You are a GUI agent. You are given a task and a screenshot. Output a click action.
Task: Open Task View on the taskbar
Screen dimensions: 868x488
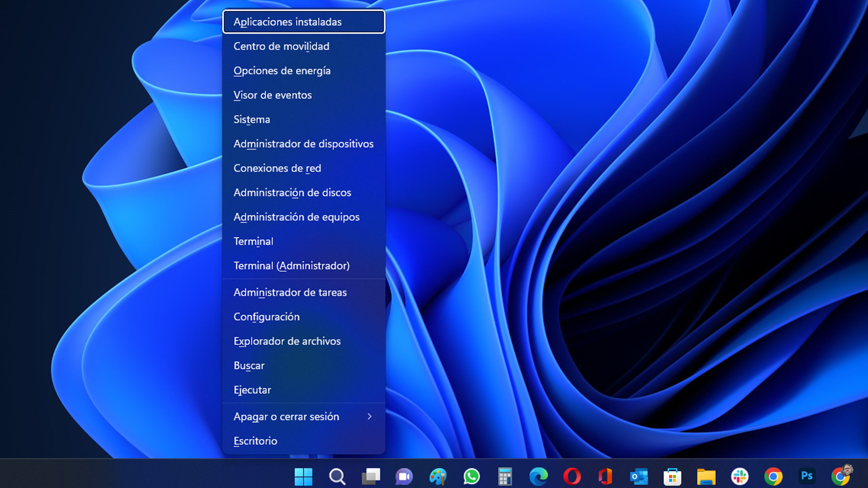(x=371, y=476)
